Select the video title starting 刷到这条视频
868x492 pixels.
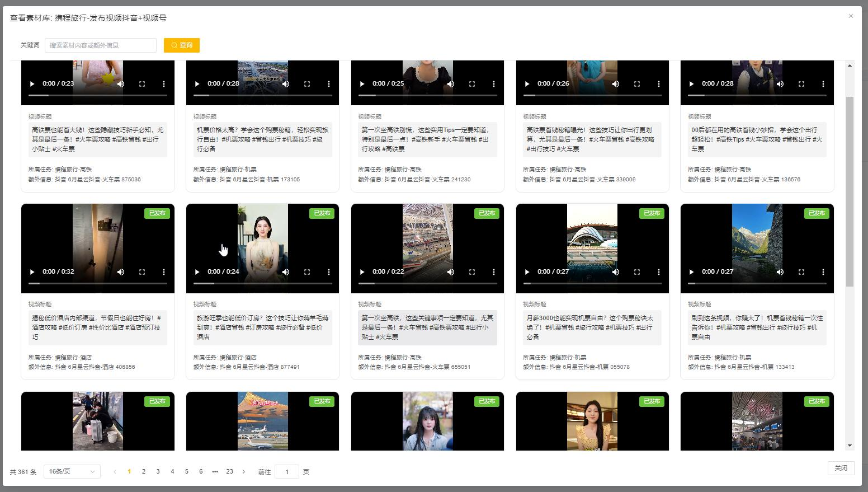(x=757, y=327)
